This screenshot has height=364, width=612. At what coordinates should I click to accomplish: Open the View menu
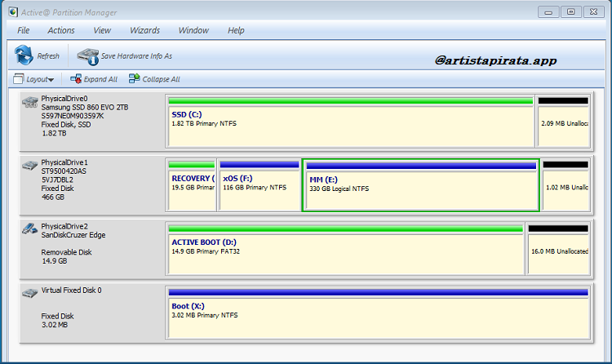pyautogui.click(x=102, y=30)
